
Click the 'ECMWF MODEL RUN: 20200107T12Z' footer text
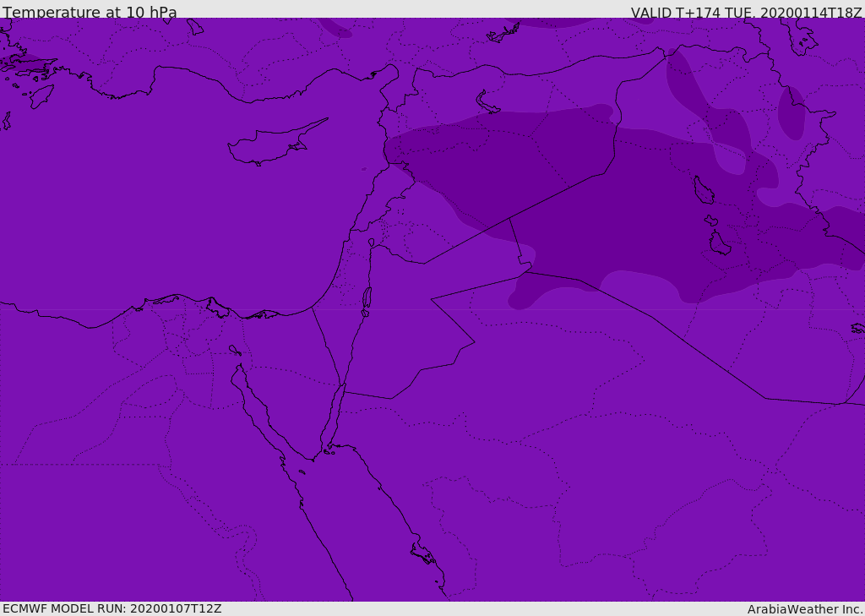(x=112, y=608)
